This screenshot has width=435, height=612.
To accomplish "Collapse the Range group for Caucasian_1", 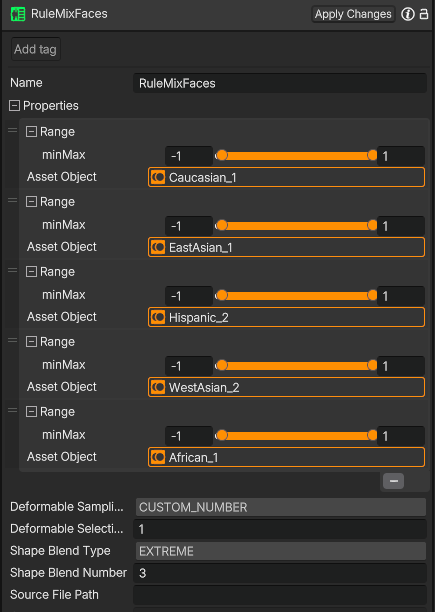I will click(31, 132).
